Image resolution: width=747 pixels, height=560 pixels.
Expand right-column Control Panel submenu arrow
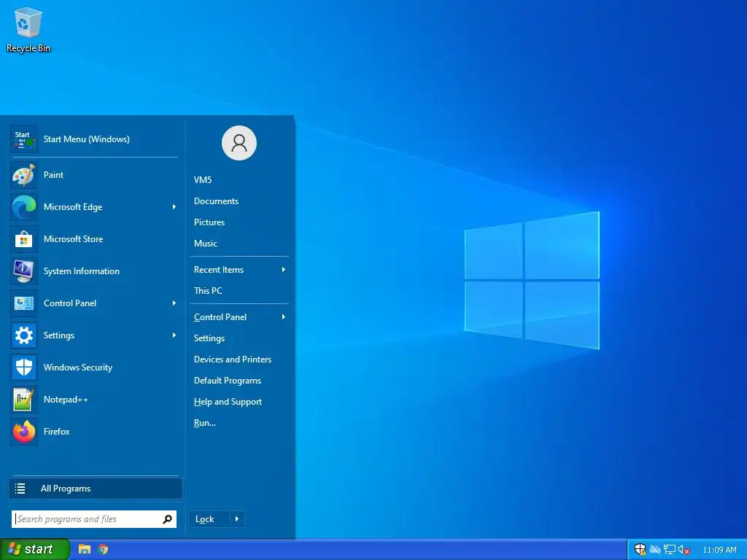click(284, 317)
